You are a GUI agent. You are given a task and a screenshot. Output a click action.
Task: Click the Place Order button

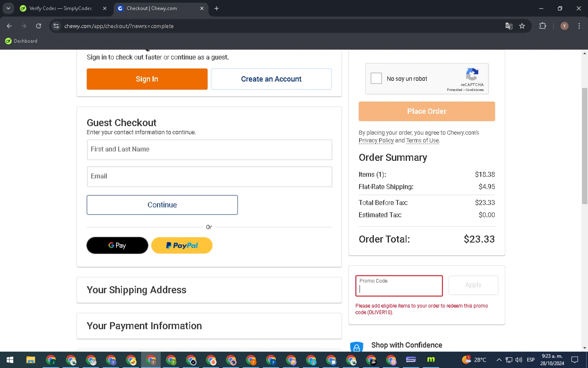pyautogui.click(x=426, y=111)
